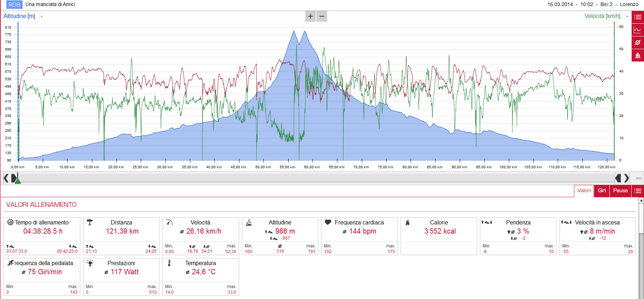Image resolution: width=644 pixels, height=299 pixels.
Task: Click the RDB badge in the header
Action: [x=14, y=5]
